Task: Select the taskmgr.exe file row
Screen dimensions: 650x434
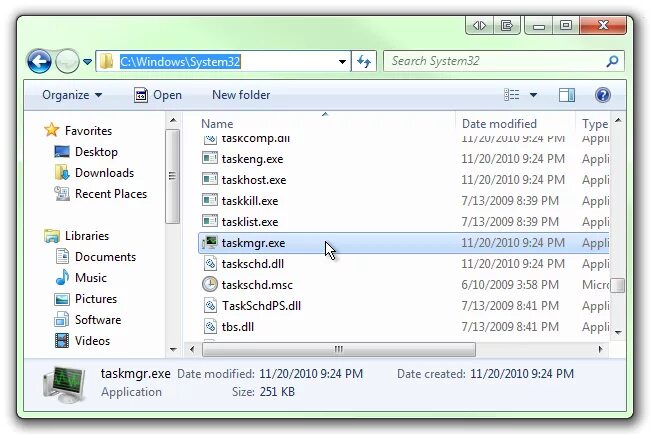Action: click(x=403, y=243)
